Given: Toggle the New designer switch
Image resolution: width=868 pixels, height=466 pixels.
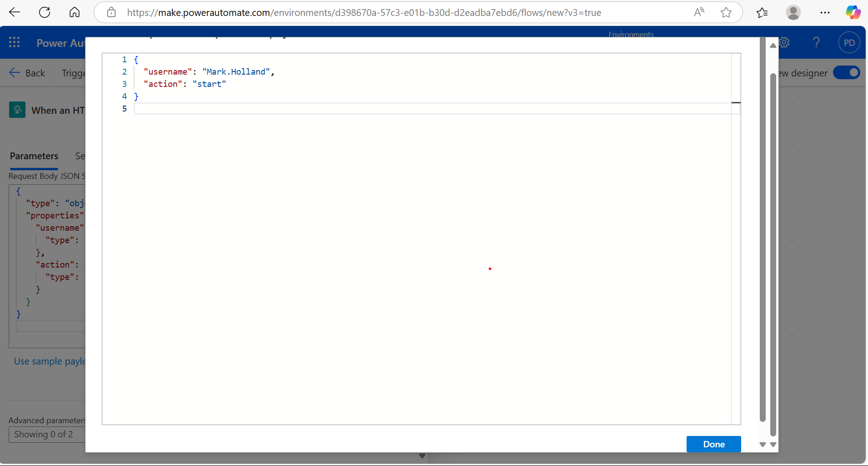Looking at the screenshot, I should tap(846, 73).
